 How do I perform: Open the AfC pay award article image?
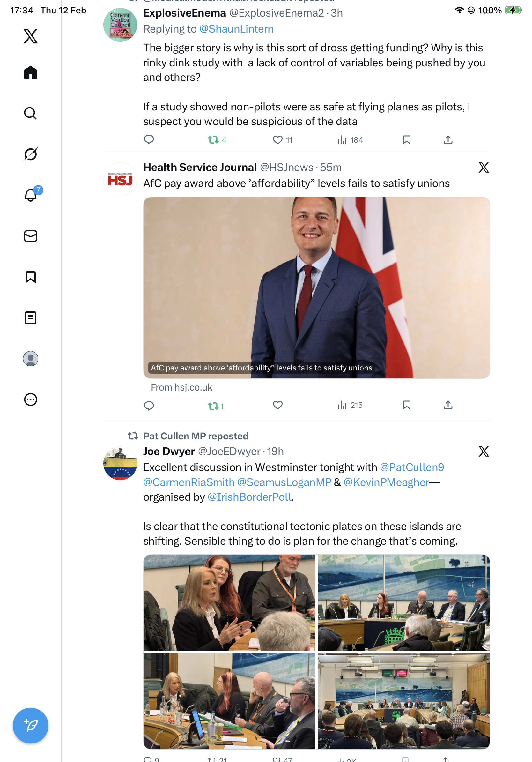(316, 288)
